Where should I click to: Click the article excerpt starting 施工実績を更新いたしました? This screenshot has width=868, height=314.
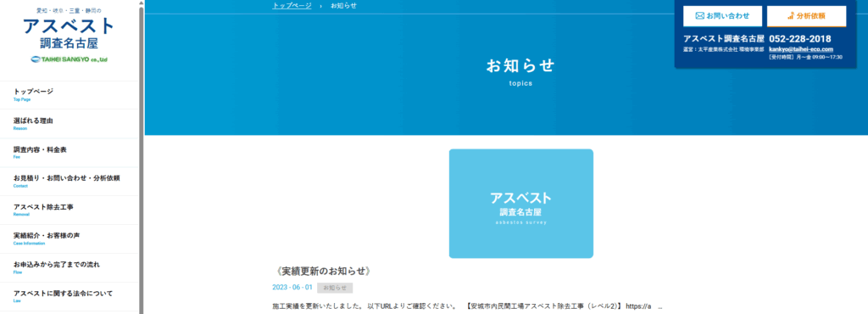pyautogui.click(x=467, y=306)
